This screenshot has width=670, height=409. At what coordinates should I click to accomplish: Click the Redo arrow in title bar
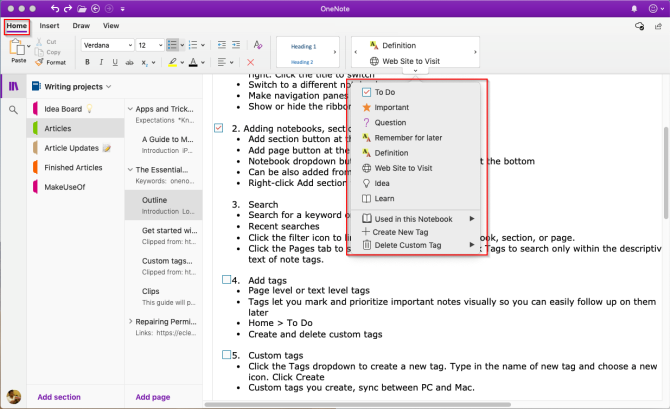click(x=68, y=9)
